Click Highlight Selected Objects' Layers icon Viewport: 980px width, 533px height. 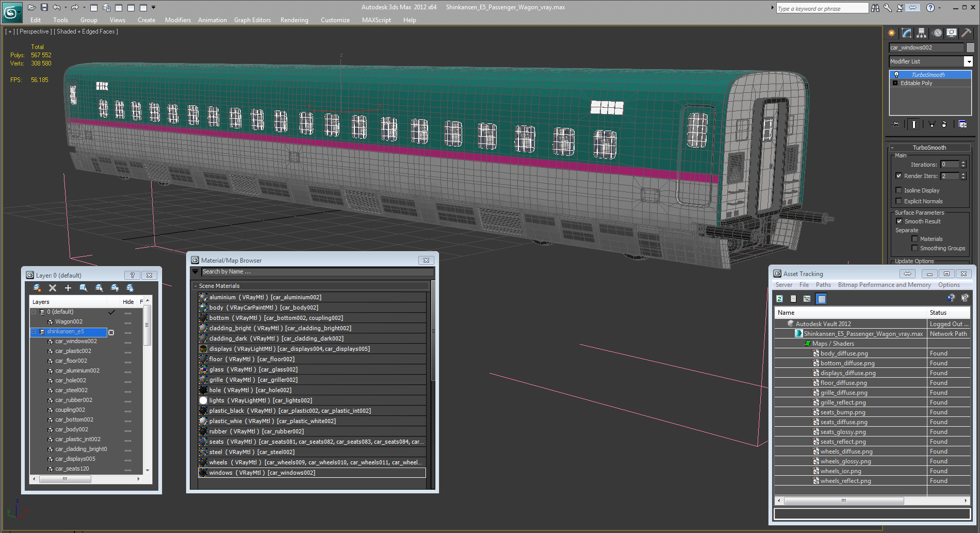(x=99, y=288)
